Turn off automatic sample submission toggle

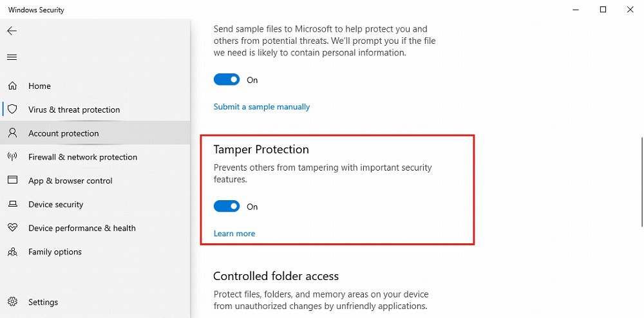pos(227,80)
